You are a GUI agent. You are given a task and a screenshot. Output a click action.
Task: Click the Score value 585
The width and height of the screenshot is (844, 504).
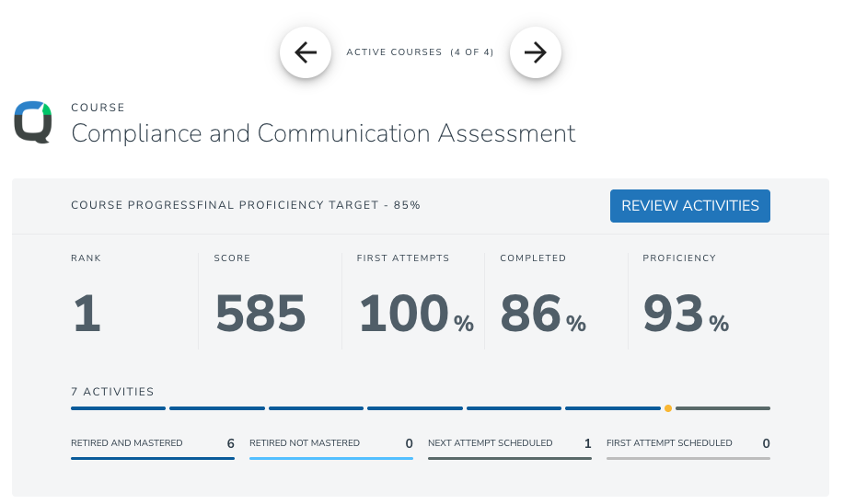[260, 313]
